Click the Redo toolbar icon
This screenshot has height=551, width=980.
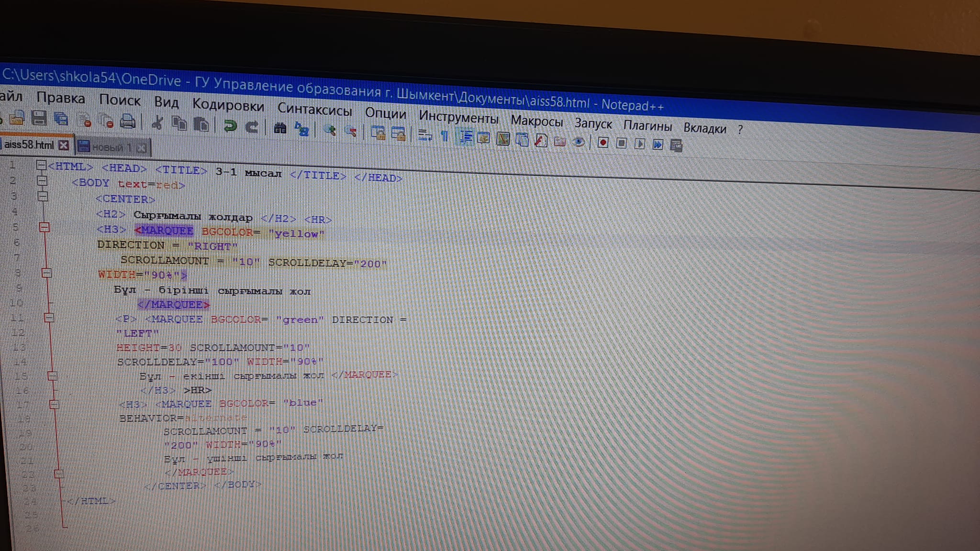(x=252, y=127)
